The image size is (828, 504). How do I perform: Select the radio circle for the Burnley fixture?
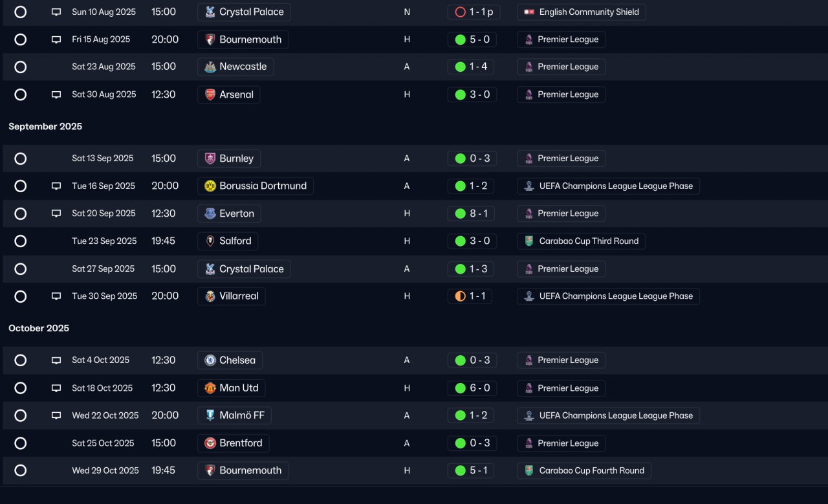(21, 159)
